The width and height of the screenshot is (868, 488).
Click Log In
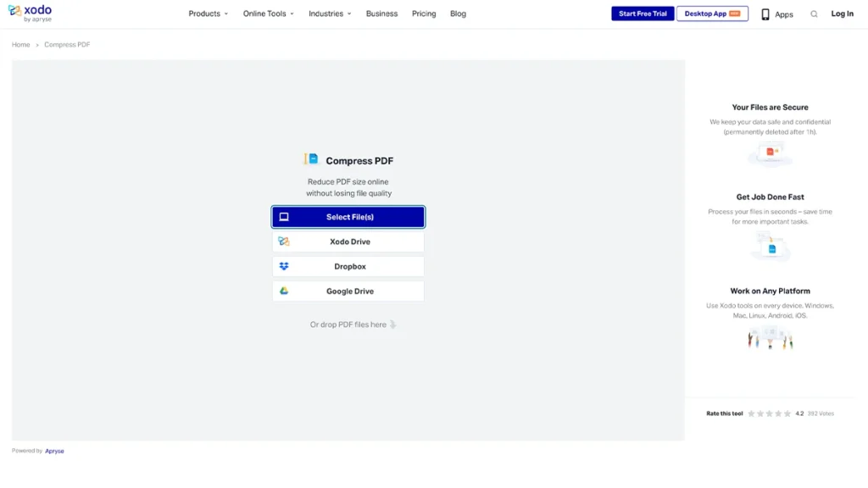pos(842,14)
